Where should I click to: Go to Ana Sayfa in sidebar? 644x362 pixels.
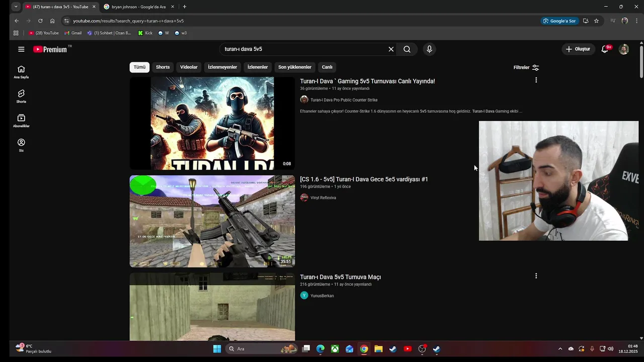[21, 72]
